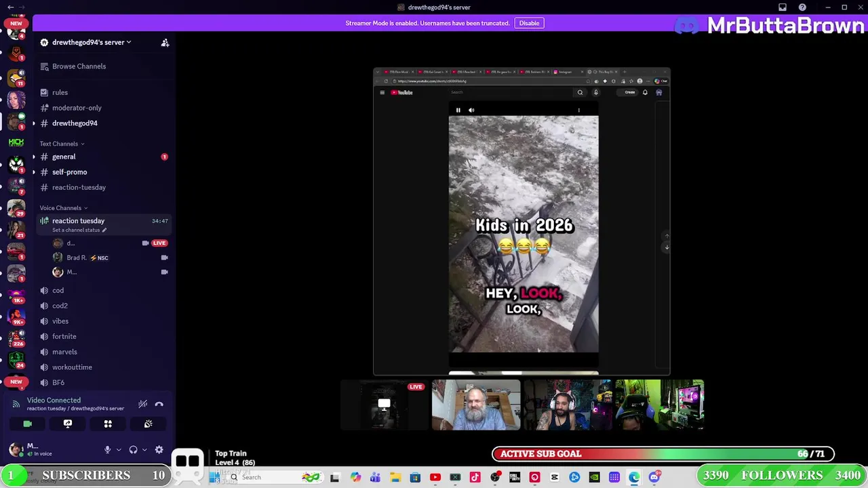Click the LIVE badge on user d...

click(x=159, y=243)
